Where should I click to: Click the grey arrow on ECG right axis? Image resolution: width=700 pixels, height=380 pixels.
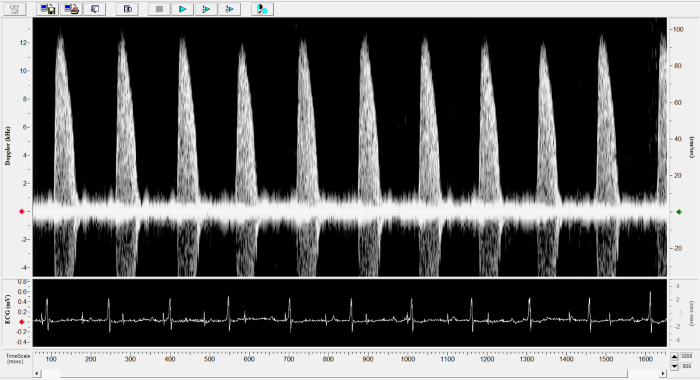(x=680, y=313)
